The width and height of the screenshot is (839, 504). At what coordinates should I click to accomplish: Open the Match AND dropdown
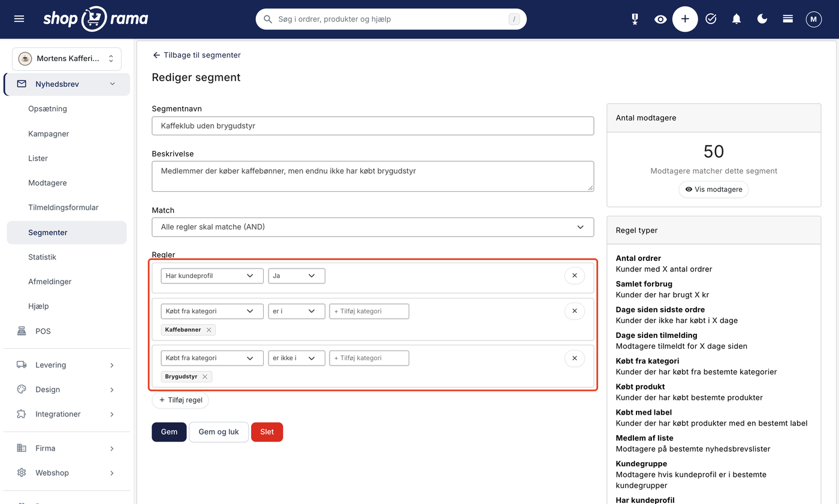[x=373, y=227]
